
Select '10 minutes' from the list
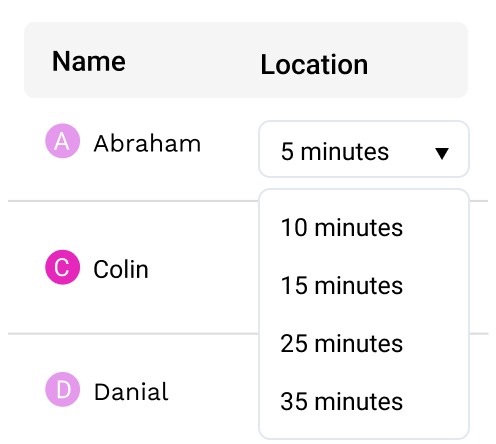pos(342,228)
